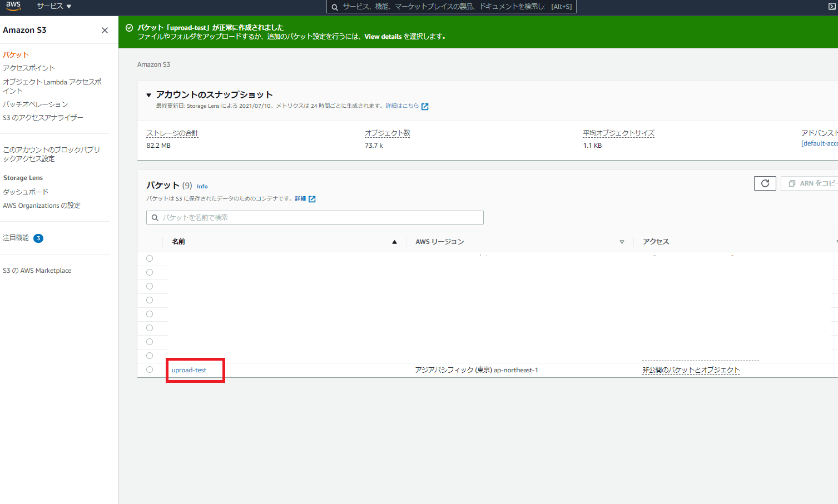Open Storage Lens ダッシュボード
Image resolution: width=838 pixels, height=504 pixels.
tap(26, 192)
